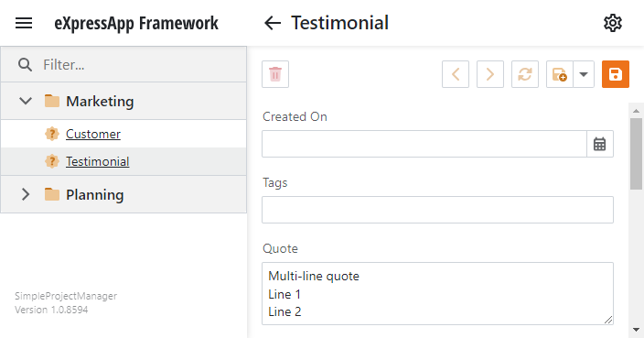This screenshot has width=644, height=338.
Task: Click the Tags field label
Action: coord(275,182)
